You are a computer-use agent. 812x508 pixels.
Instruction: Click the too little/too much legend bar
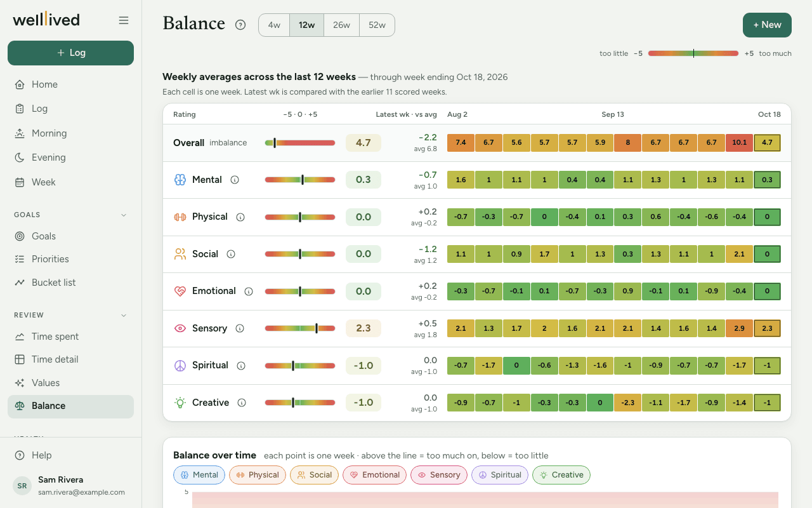693,53
